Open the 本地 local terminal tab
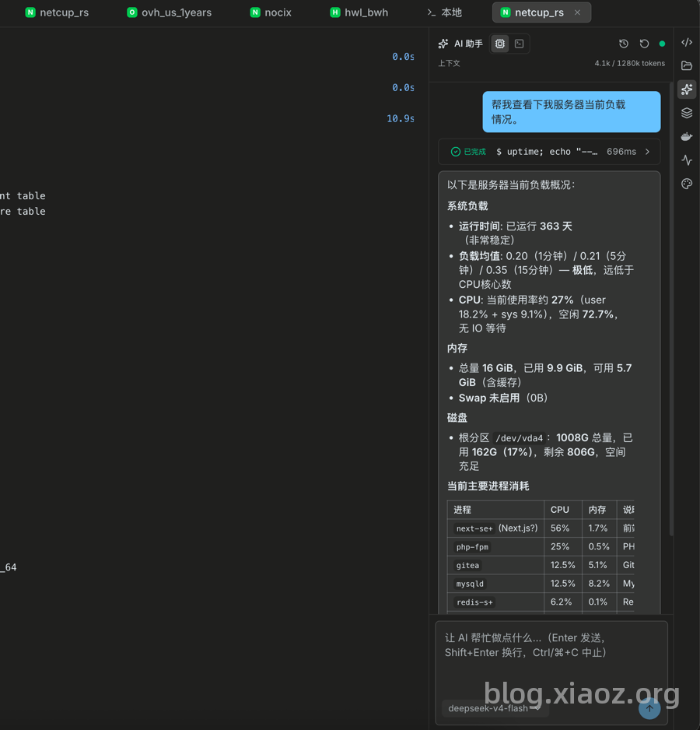Screen dimensions: 700x730 pos(445,12)
